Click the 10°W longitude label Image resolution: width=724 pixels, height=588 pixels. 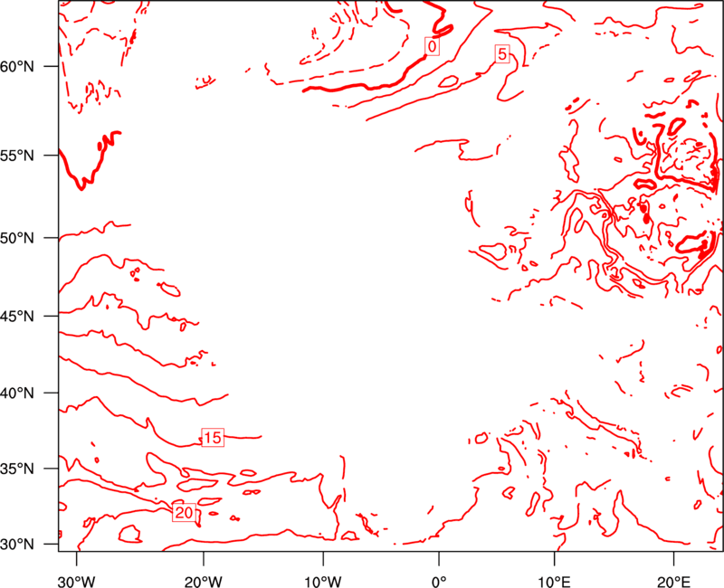[323, 581]
